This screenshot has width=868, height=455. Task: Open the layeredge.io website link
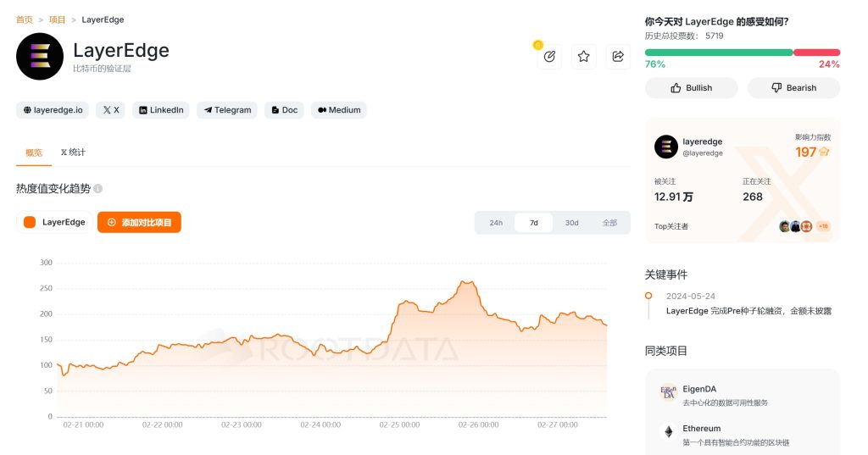pos(53,110)
